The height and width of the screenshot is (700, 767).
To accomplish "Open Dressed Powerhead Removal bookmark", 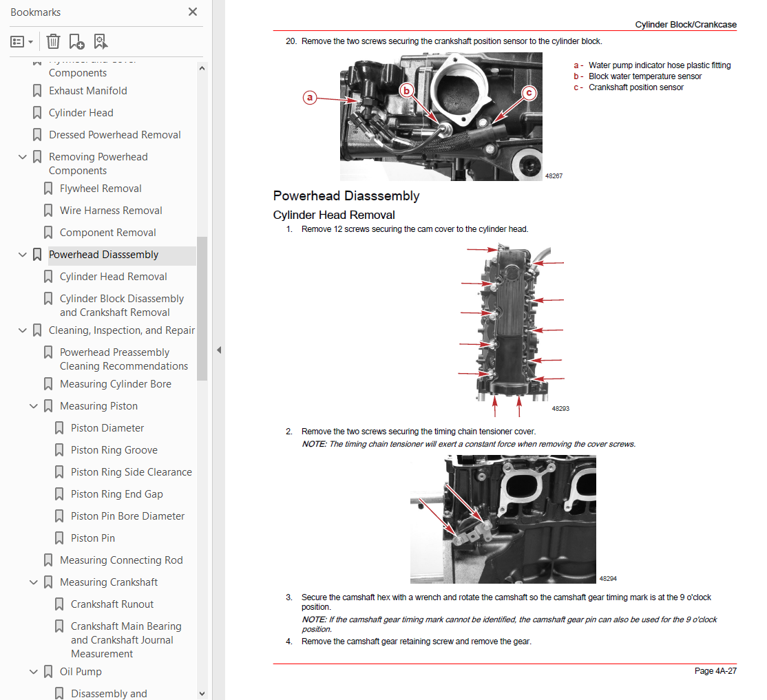I will [x=115, y=135].
